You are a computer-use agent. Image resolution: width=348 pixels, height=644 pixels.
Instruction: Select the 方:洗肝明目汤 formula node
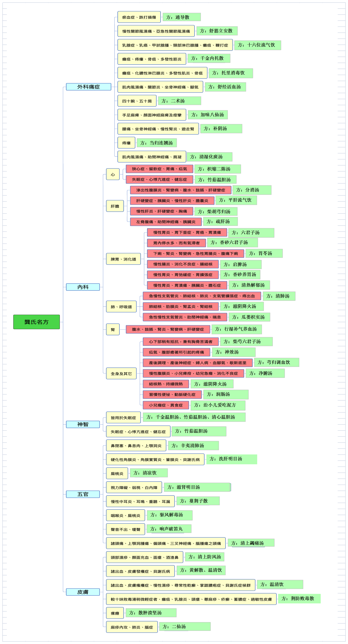(x=232, y=459)
